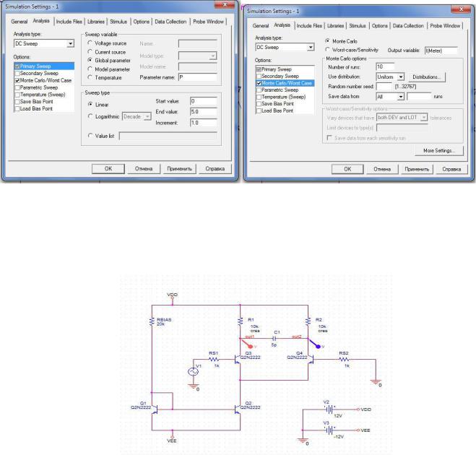The height and width of the screenshot is (455, 476).
Task: Select Temperature sweep variable radio
Action: click(90, 78)
